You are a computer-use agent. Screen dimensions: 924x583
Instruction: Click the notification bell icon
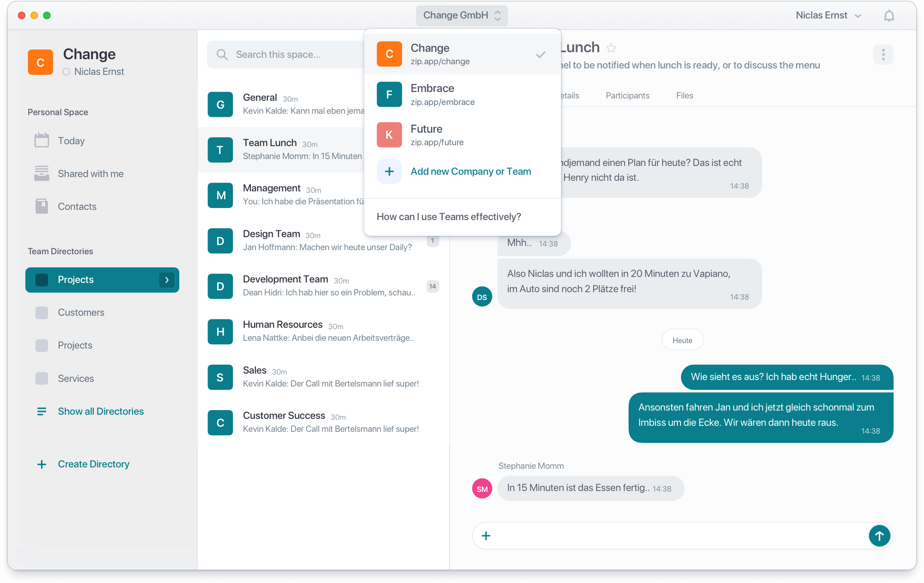click(888, 16)
